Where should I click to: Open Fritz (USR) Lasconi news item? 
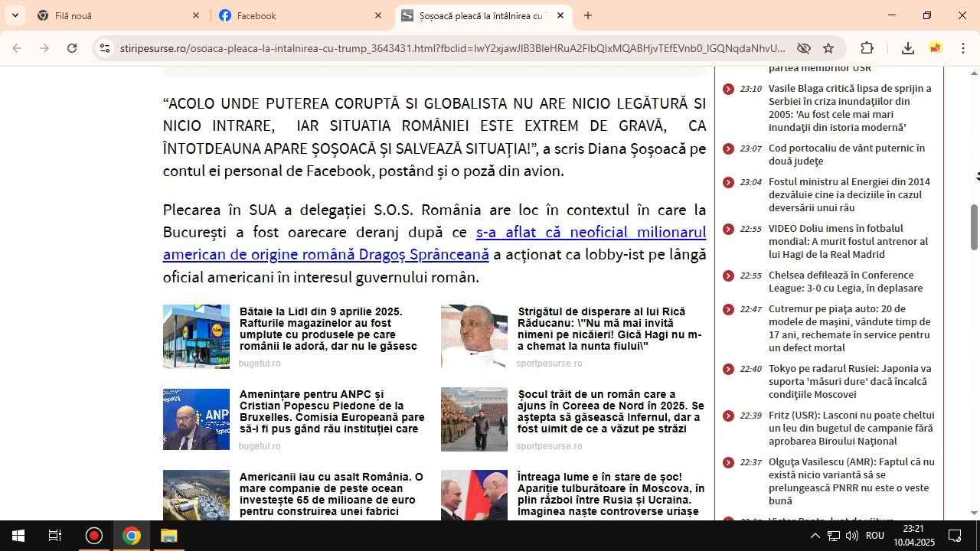pos(851,428)
